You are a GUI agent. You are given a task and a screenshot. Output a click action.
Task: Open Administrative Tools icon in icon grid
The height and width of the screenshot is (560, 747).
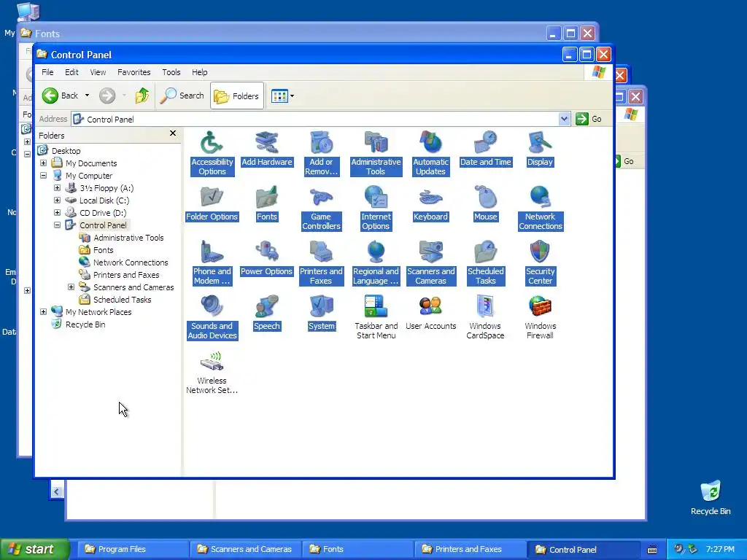(x=376, y=153)
